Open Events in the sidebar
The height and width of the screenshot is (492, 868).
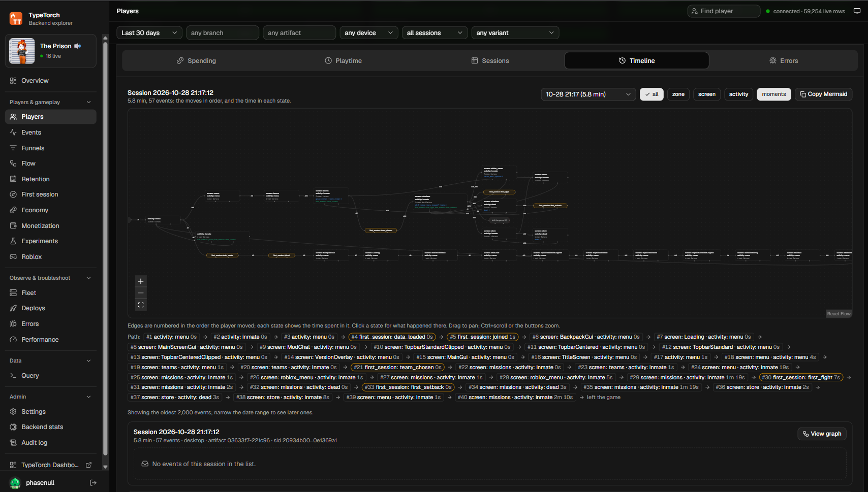(51, 133)
